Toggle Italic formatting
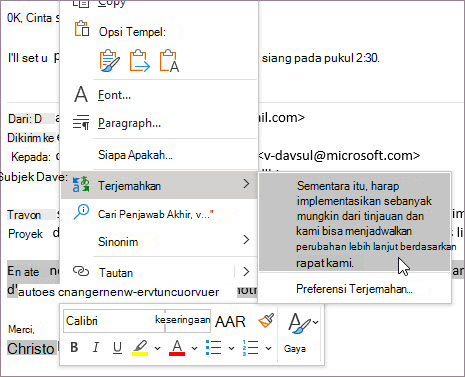The image size is (465, 377). pos(96,348)
